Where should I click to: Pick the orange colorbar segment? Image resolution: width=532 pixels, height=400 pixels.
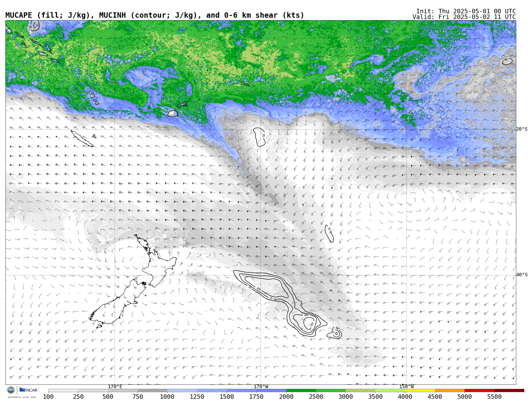pyautogui.click(x=450, y=390)
